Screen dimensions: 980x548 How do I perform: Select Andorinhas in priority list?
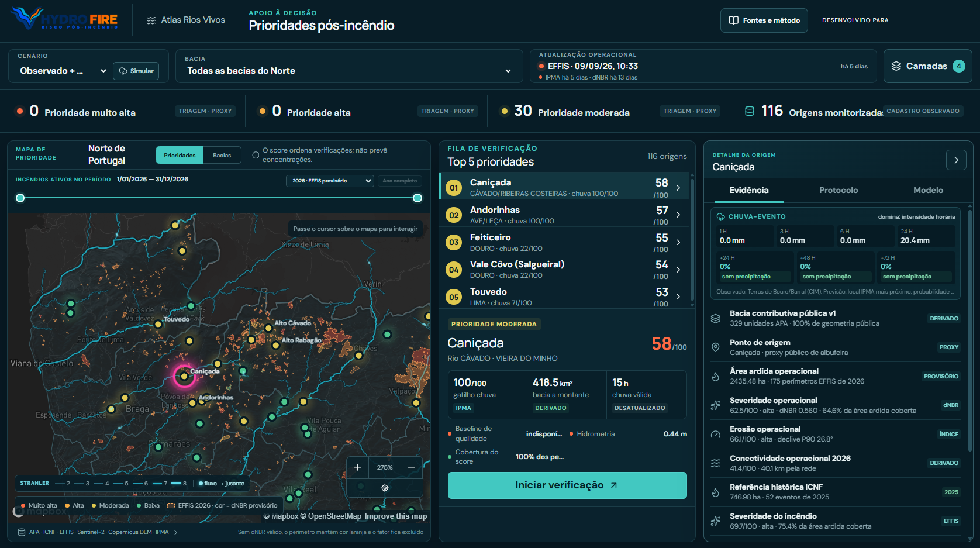coord(565,214)
